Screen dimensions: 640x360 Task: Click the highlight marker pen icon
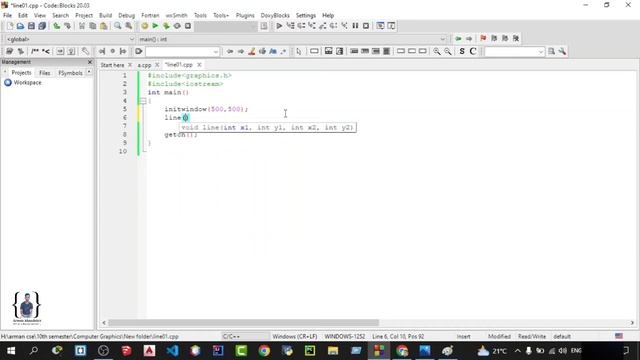click(251, 51)
